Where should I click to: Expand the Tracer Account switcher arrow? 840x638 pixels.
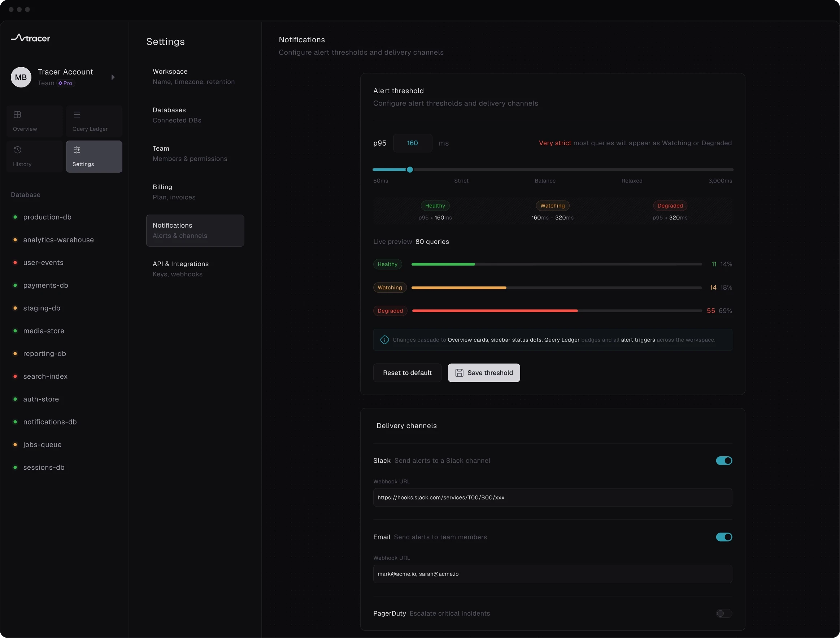point(113,77)
